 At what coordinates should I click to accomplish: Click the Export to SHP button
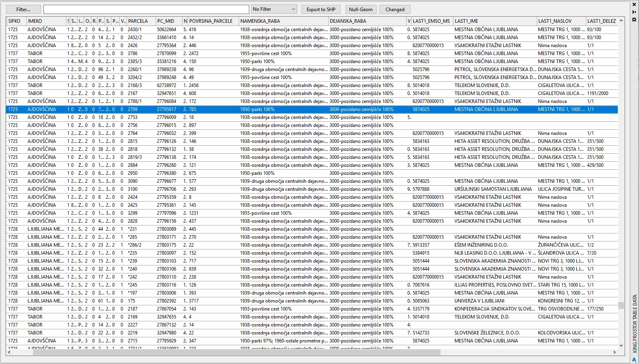321,10
